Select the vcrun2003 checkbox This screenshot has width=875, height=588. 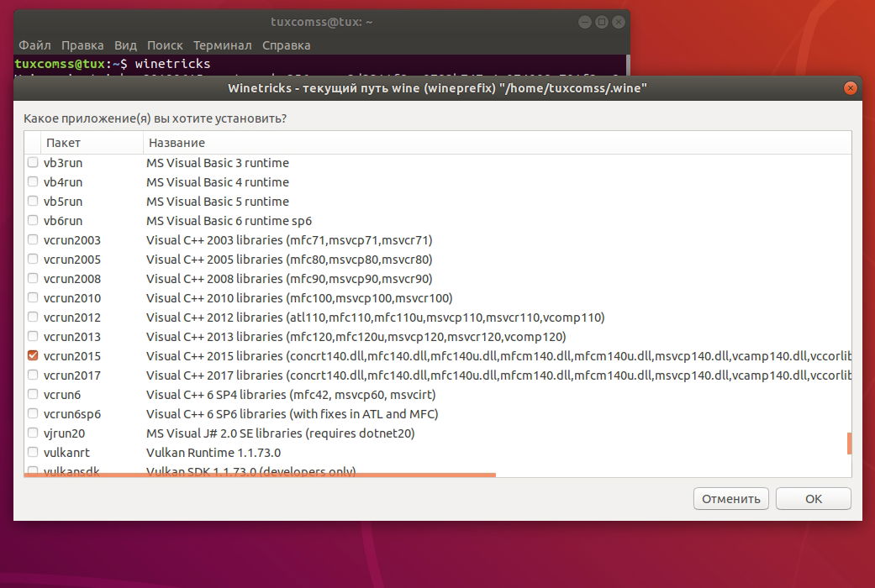(x=33, y=240)
